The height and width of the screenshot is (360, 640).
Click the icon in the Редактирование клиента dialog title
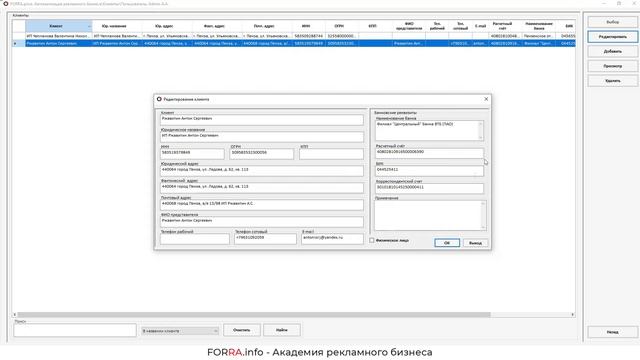tap(159, 99)
